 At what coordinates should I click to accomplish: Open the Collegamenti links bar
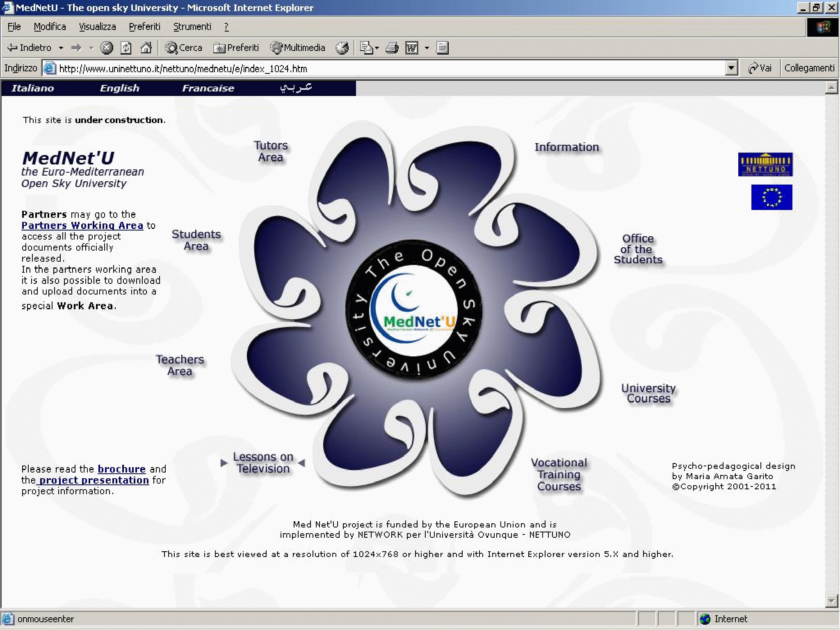click(809, 68)
